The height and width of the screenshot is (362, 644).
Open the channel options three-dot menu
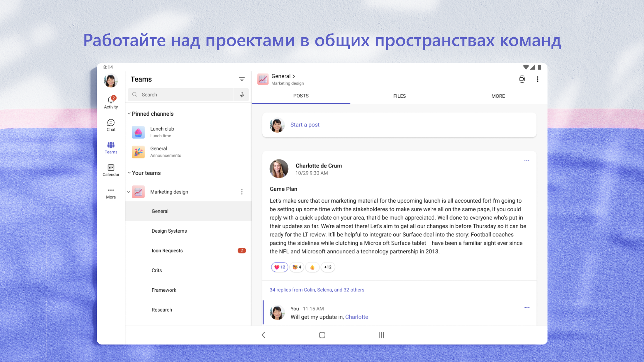point(538,79)
